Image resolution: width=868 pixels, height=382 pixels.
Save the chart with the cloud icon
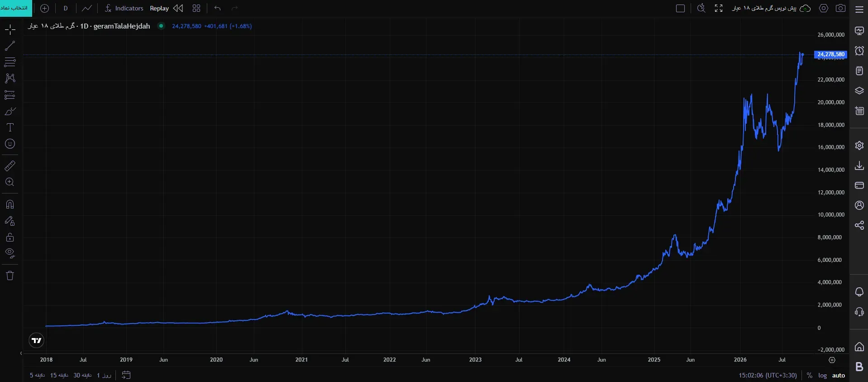click(806, 8)
